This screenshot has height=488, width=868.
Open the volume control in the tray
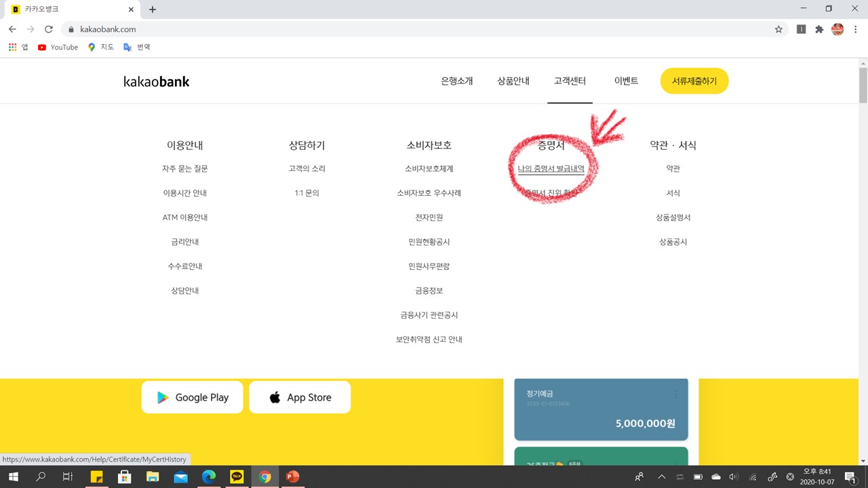(x=734, y=476)
